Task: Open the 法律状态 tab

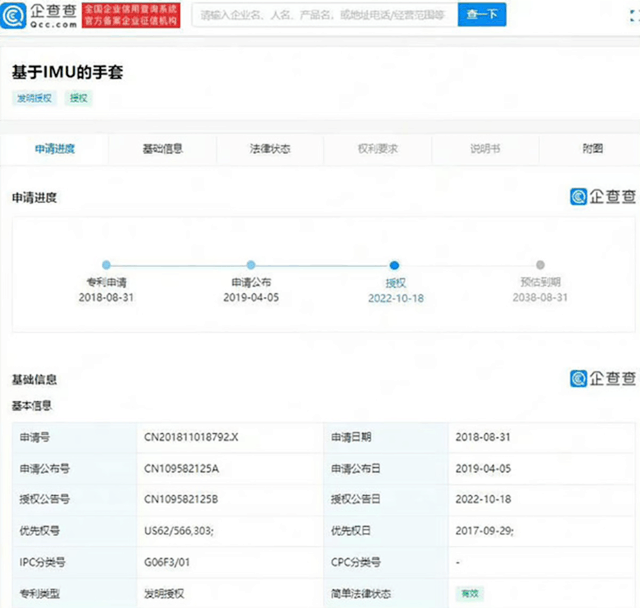Action: point(270,149)
